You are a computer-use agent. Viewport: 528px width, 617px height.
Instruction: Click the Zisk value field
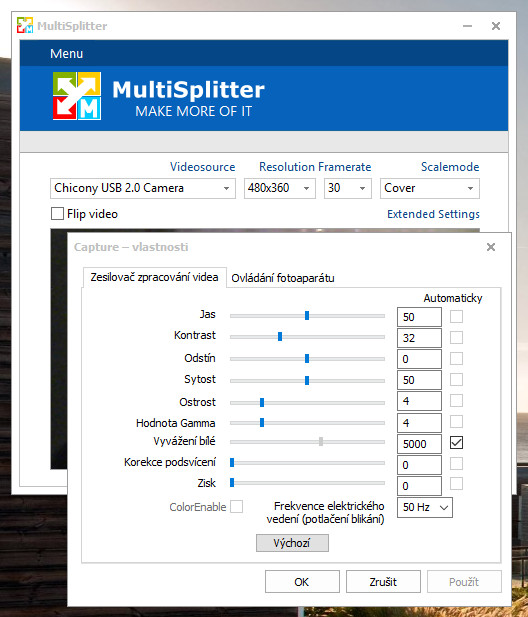(x=419, y=486)
